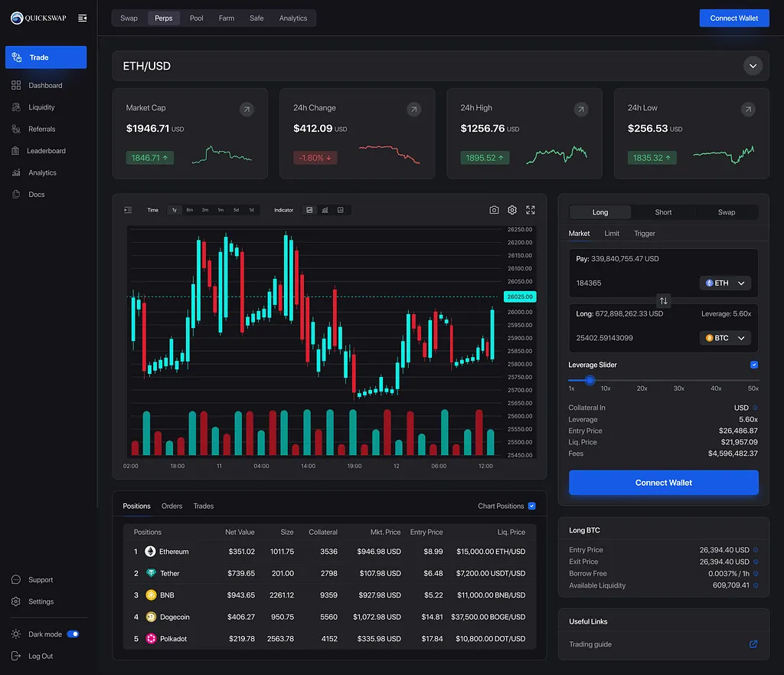Open the 24h Change card arrow icon
Image resolution: width=784 pixels, height=675 pixels.
point(413,109)
